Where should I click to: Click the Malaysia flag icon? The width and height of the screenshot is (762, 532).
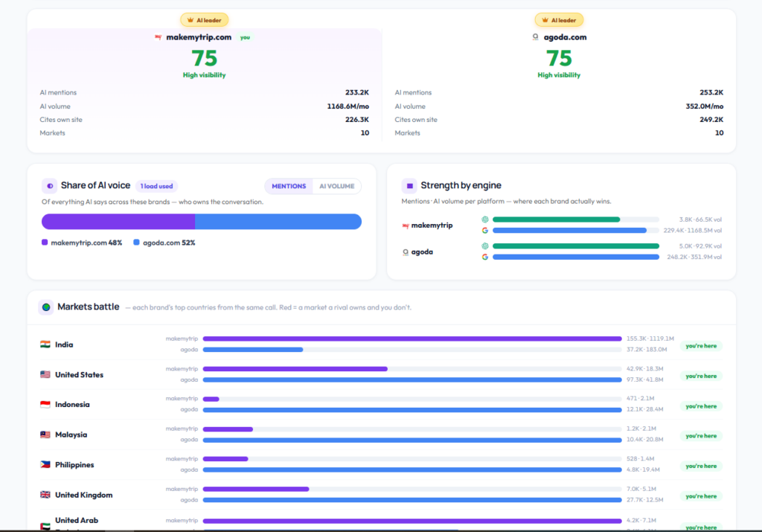(45, 435)
